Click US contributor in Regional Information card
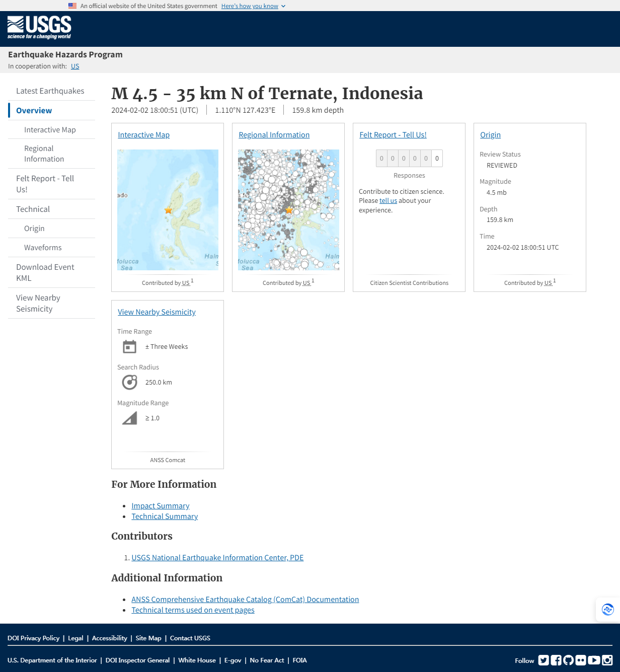Screen dimensions: 620x672 click(306, 283)
